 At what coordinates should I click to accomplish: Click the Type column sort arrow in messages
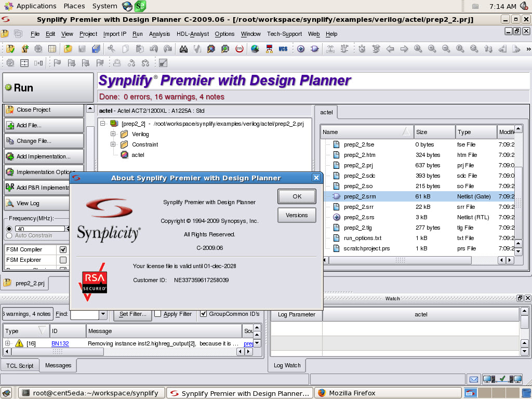(42, 330)
